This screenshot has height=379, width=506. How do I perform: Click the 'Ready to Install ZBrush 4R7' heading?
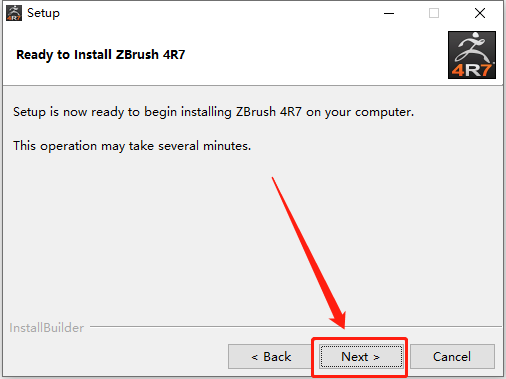pyautogui.click(x=100, y=55)
